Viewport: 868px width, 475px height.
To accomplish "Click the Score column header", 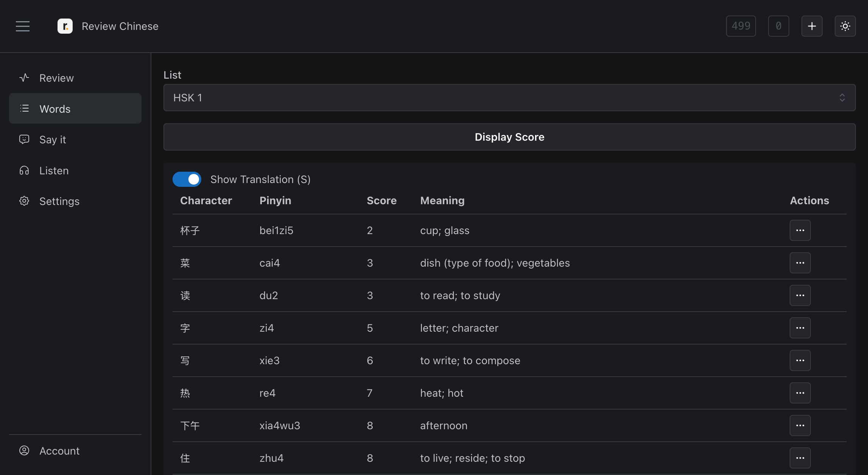I will point(381,200).
